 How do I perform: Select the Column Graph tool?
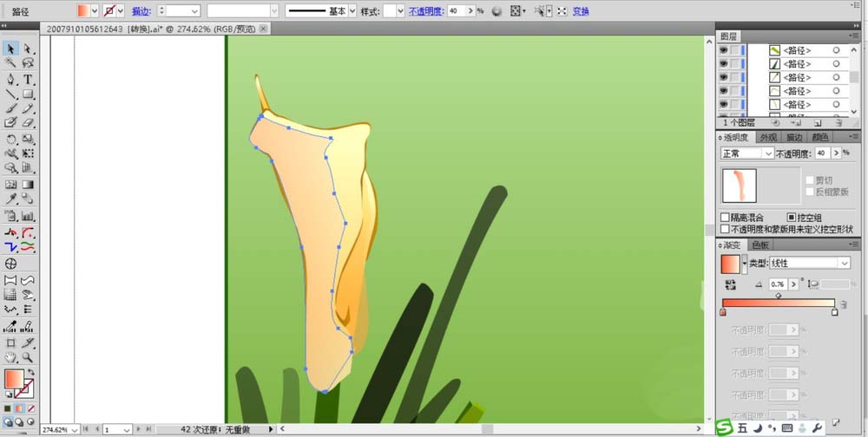[x=28, y=216]
